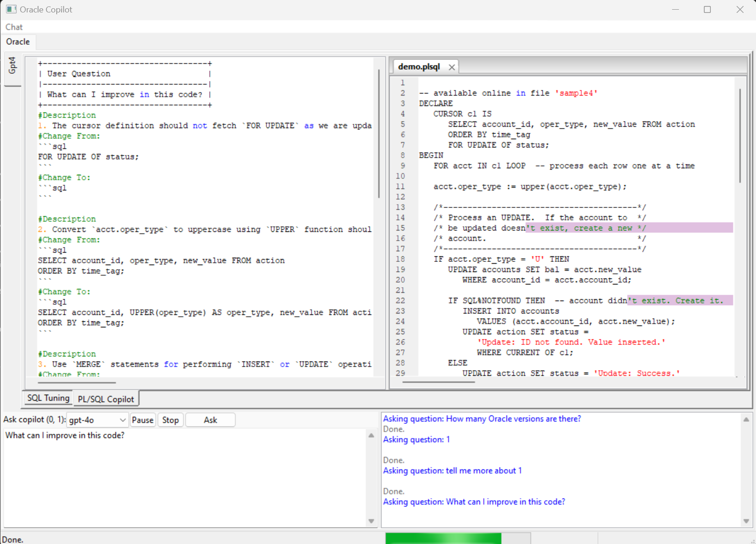Activate the demo.plsql file tab
The height and width of the screenshot is (544, 756).
pos(419,67)
